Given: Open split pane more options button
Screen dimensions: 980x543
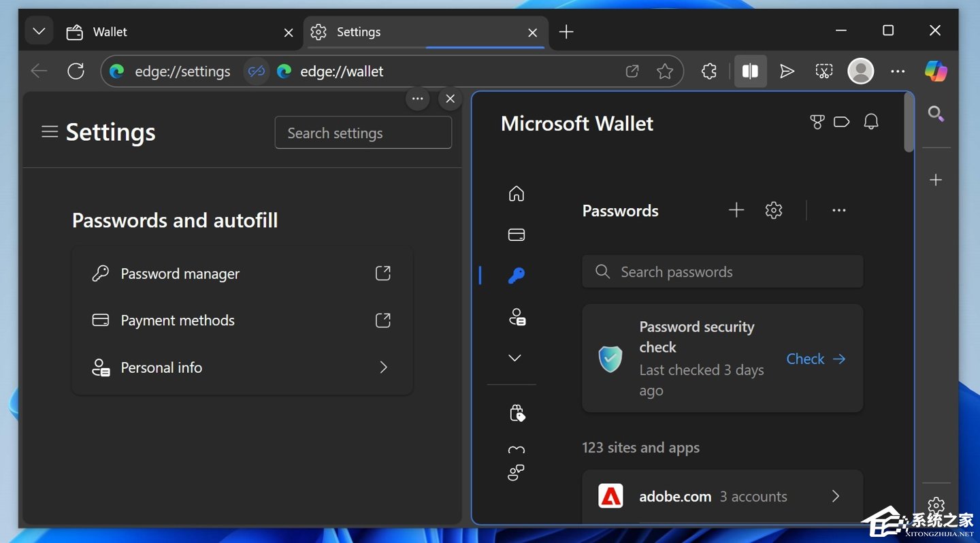Looking at the screenshot, I should click(417, 99).
